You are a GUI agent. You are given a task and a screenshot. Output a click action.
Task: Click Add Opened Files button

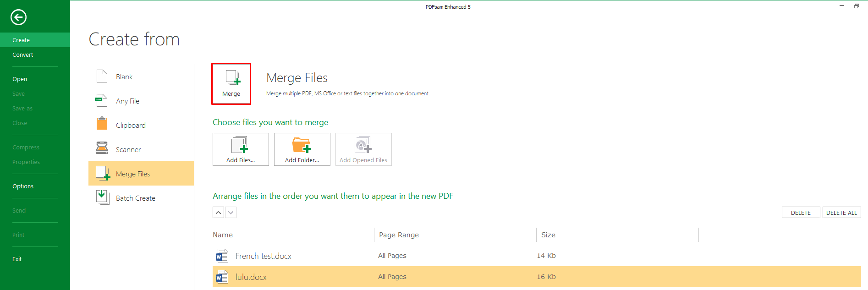(x=363, y=149)
